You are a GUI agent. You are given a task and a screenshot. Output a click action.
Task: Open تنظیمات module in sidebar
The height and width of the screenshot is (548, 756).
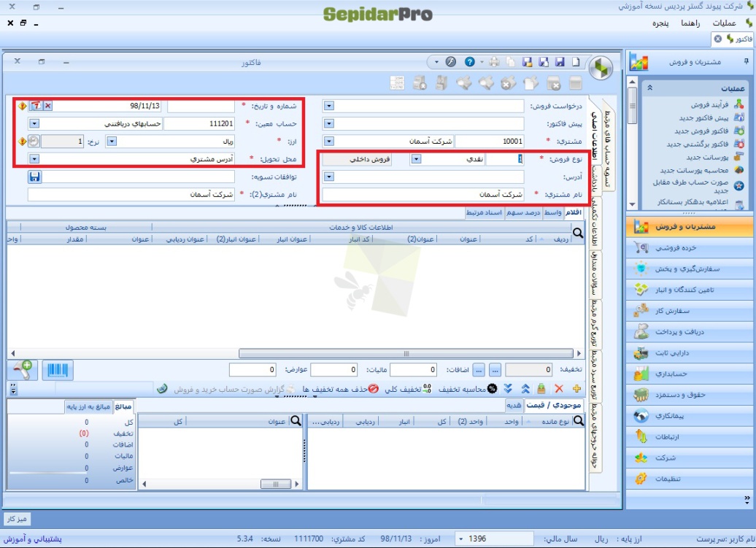[x=690, y=479]
